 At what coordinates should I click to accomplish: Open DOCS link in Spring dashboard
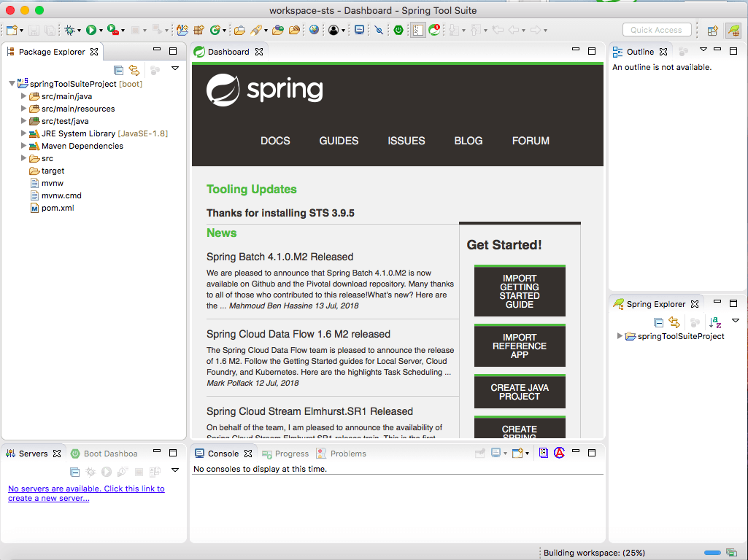(x=275, y=141)
